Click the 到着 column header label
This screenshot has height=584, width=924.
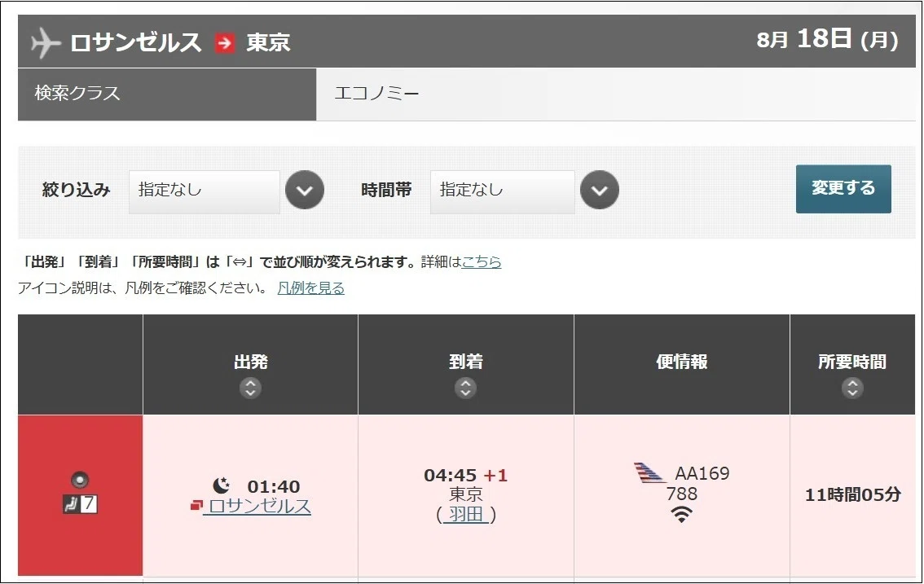click(x=465, y=362)
